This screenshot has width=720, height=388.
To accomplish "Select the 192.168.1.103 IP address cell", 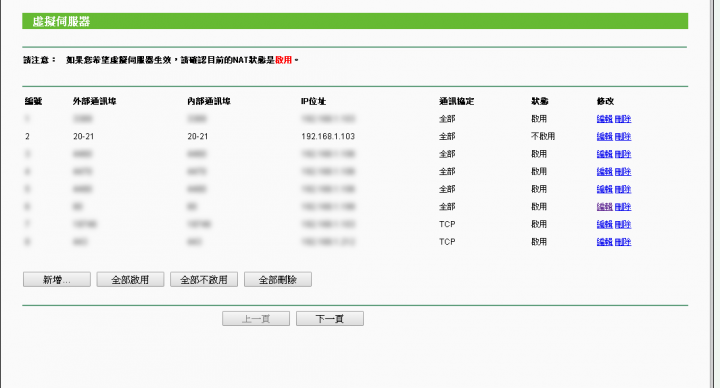I will [x=328, y=136].
